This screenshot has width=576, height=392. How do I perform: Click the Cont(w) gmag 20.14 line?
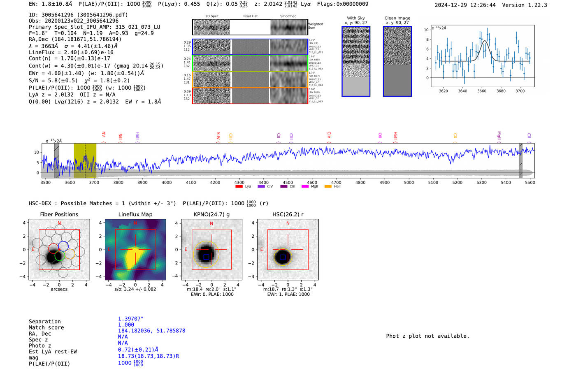pyautogui.click(x=96, y=66)
